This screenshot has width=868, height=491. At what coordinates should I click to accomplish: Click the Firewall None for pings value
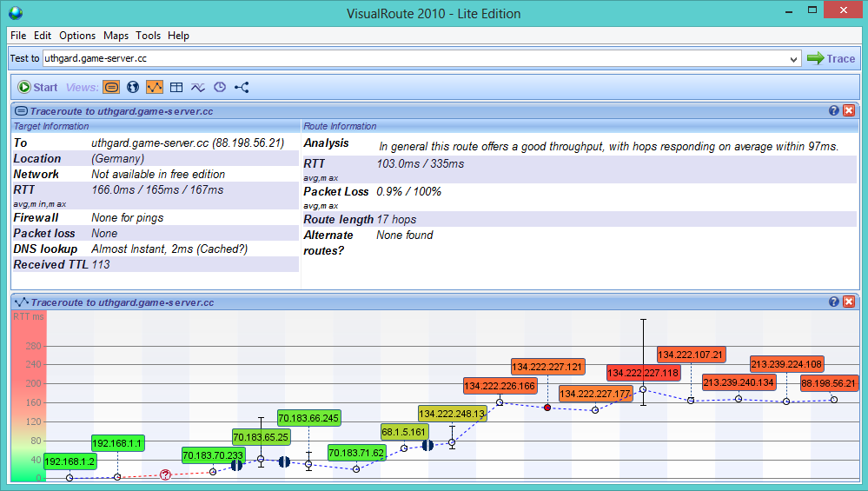pos(128,217)
